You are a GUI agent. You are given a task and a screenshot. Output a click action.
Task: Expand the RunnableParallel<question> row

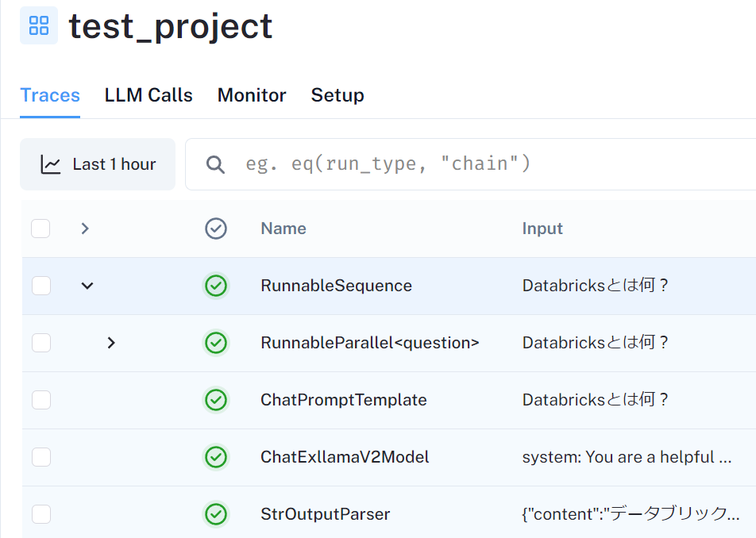(x=111, y=343)
